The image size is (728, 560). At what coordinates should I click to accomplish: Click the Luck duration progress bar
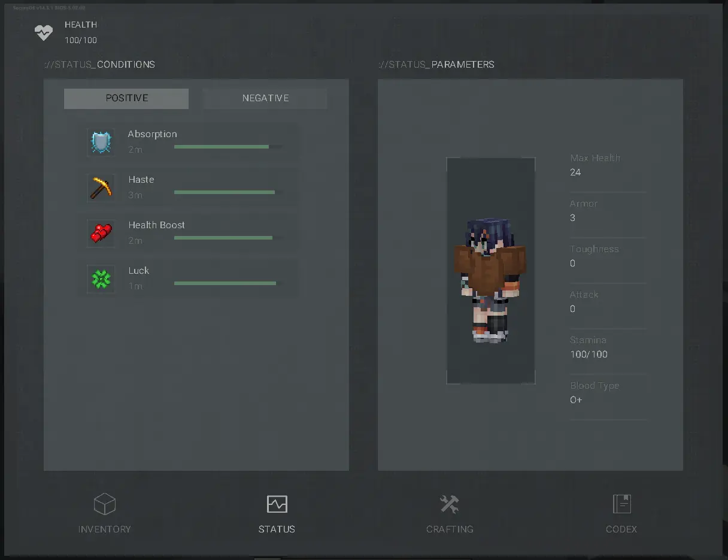228,283
